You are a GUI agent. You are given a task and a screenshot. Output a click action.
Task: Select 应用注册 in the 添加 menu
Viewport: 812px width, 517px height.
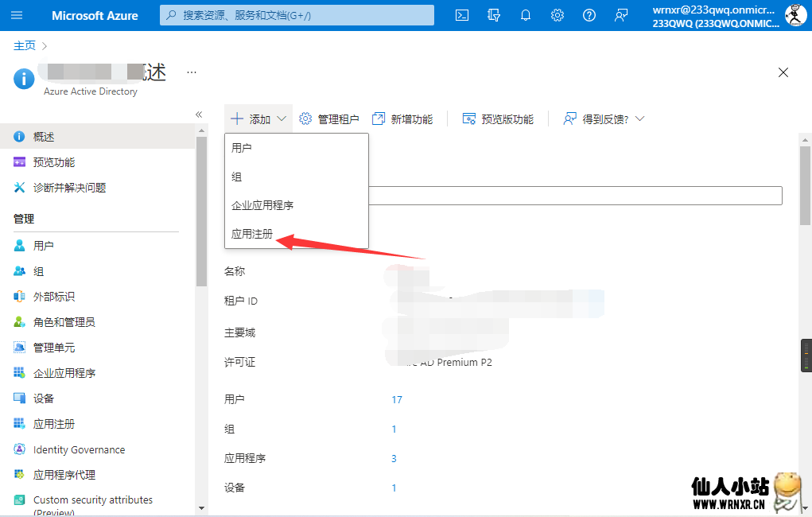tap(296, 234)
